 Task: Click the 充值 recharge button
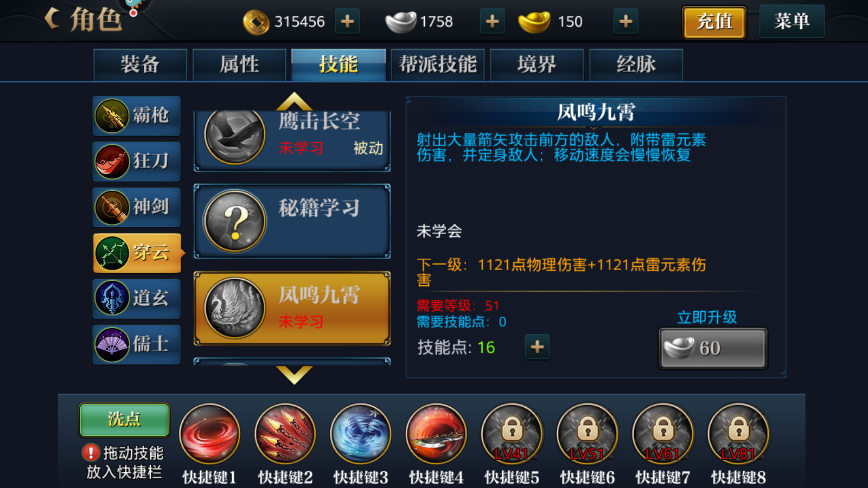pyautogui.click(x=714, y=22)
